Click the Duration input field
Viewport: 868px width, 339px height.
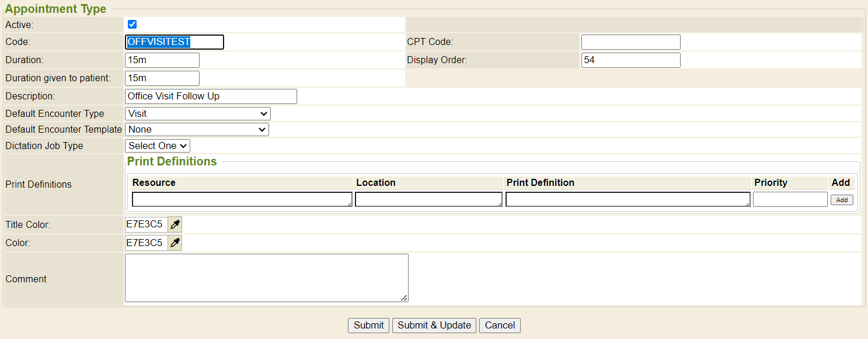[x=162, y=60]
